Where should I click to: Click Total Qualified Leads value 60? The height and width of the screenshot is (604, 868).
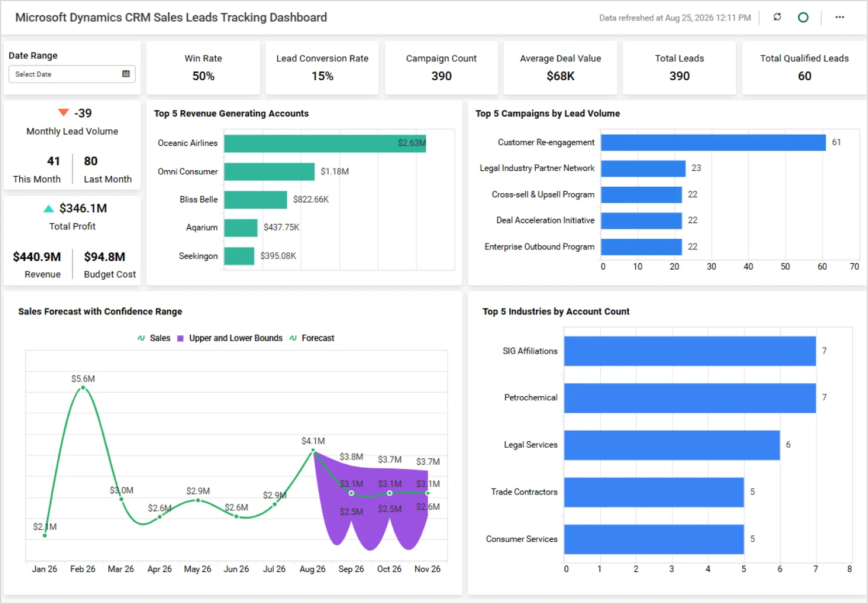pyautogui.click(x=804, y=76)
